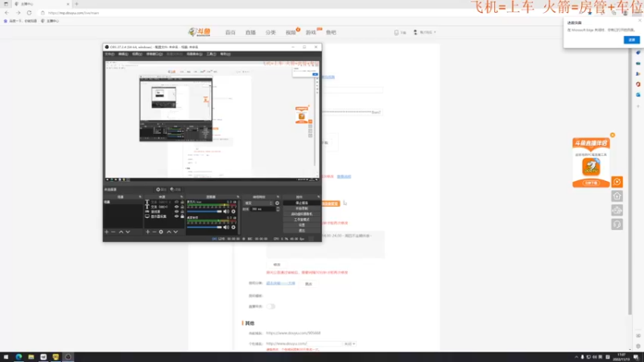Toggle visibility of display capture source
Screen dimensions: 644x362
click(176, 216)
